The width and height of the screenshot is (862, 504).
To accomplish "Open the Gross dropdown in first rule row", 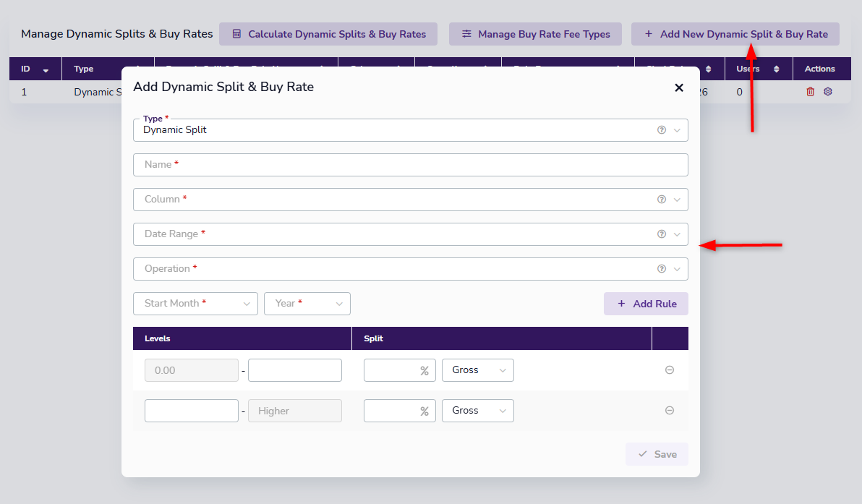I will [x=478, y=370].
